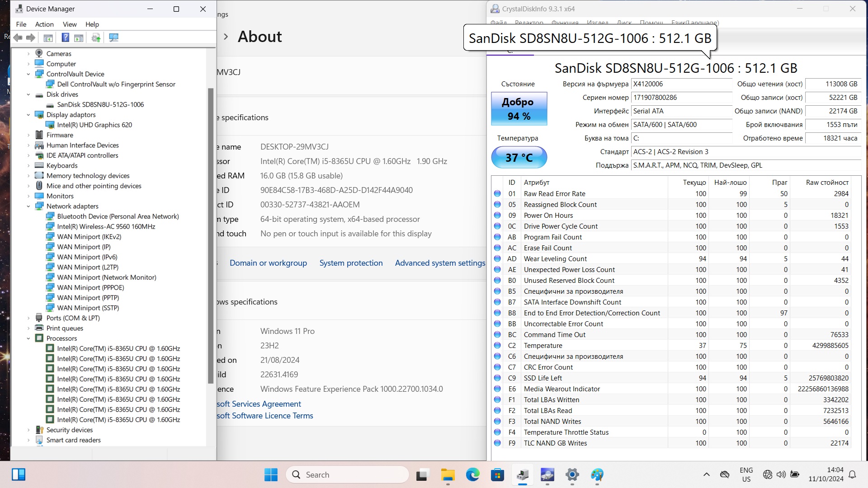
Task: Click the Forward arrow in Device Manager toolbar
Action: pos(31,38)
